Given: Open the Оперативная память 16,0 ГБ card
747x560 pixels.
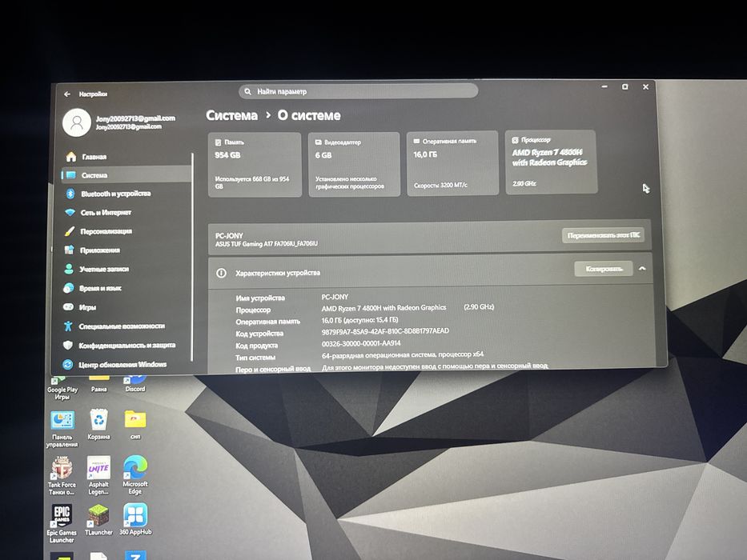Looking at the screenshot, I should (452, 163).
